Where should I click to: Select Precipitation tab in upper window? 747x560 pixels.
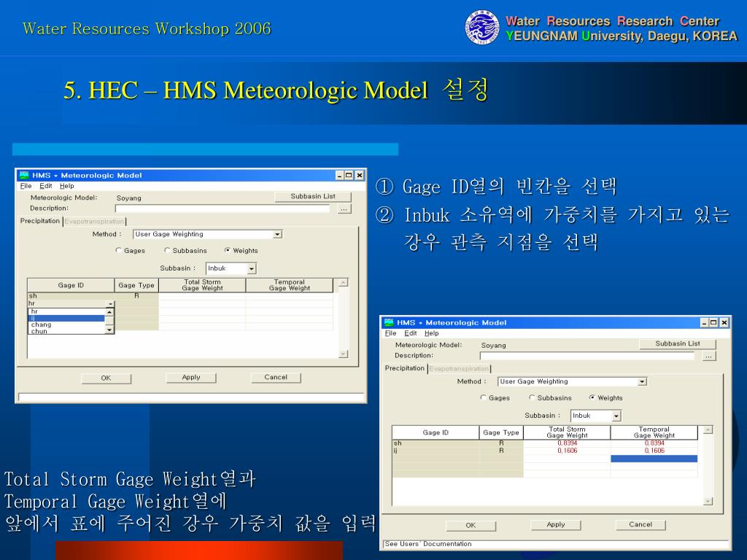tap(40, 221)
